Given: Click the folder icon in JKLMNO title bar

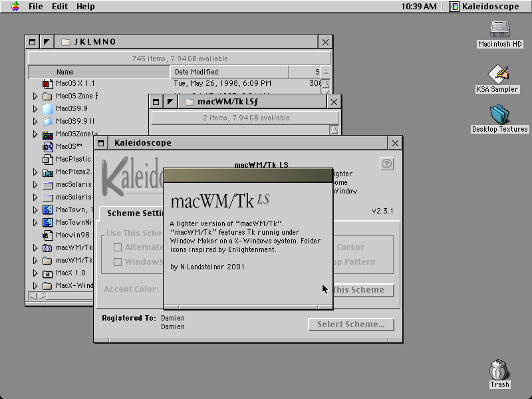Looking at the screenshot, I should [x=65, y=42].
